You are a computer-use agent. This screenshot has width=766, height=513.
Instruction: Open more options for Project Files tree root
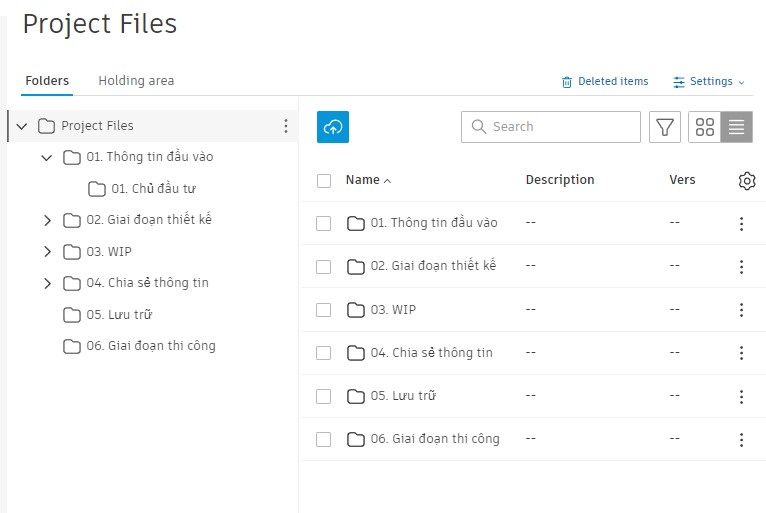pyautogui.click(x=286, y=126)
